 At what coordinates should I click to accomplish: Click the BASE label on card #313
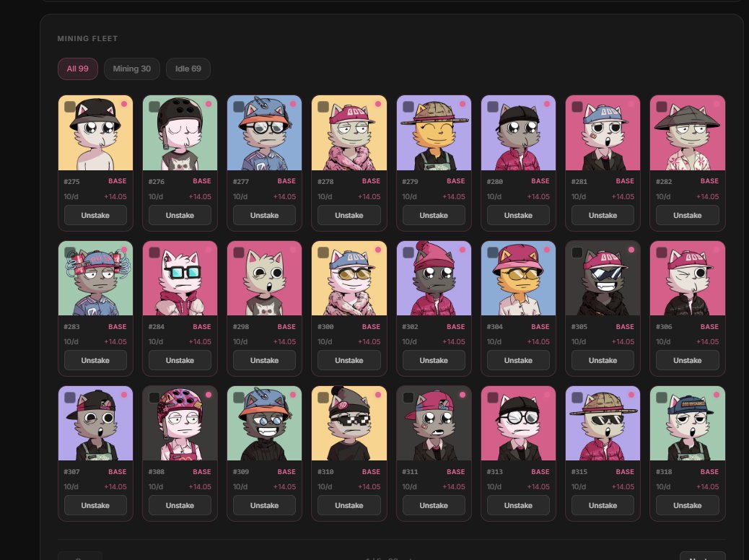point(540,472)
